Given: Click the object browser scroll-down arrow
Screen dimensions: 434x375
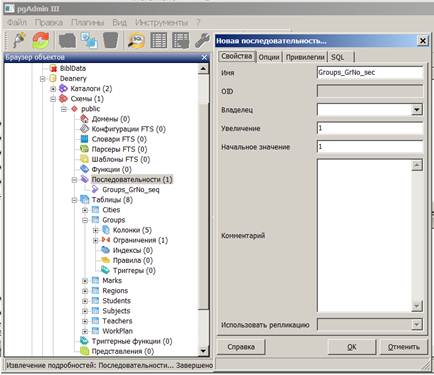Looking at the screenshot, I should (x=203, y=351).
